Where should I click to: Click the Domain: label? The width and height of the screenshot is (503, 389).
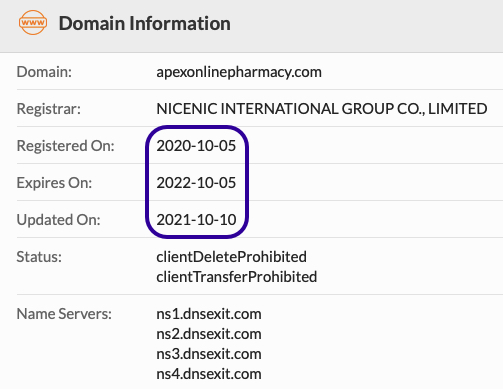(44, 72)
